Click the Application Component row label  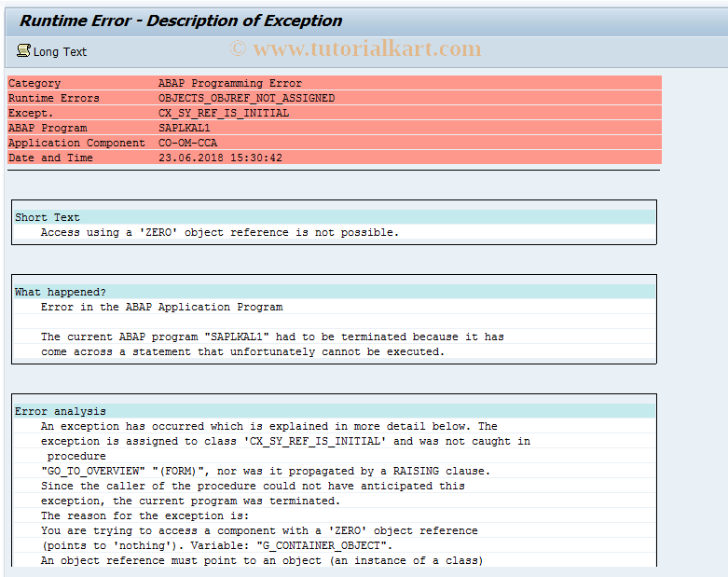76,143
